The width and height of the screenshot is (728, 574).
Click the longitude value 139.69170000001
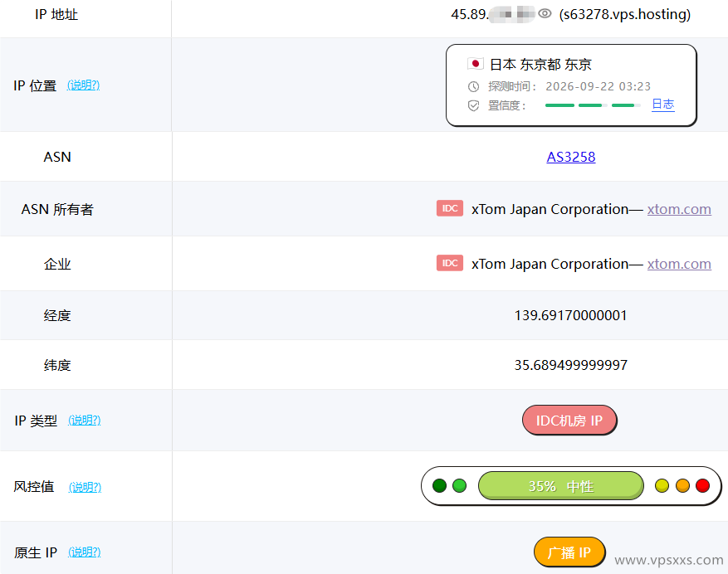click(x=570, y=315)
